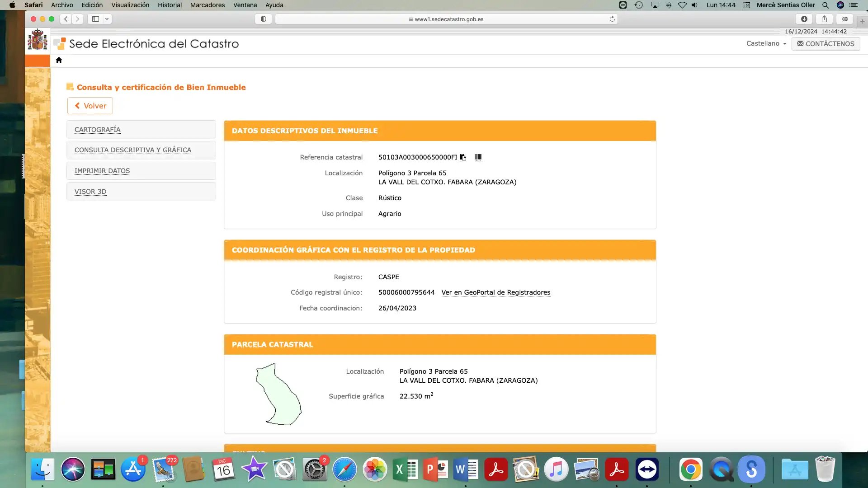Click the CONTÁCTENOS button
Screen dimensions: 868x488
826,43
